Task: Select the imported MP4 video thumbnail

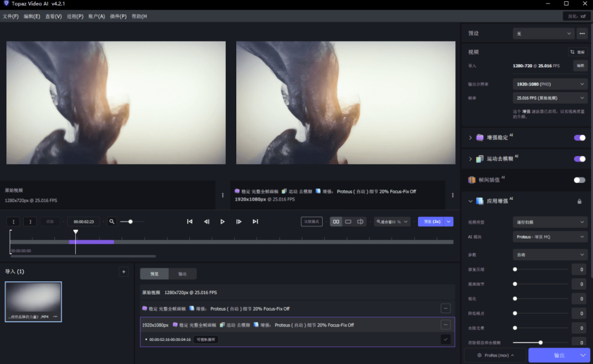Action: coord(34,301)
